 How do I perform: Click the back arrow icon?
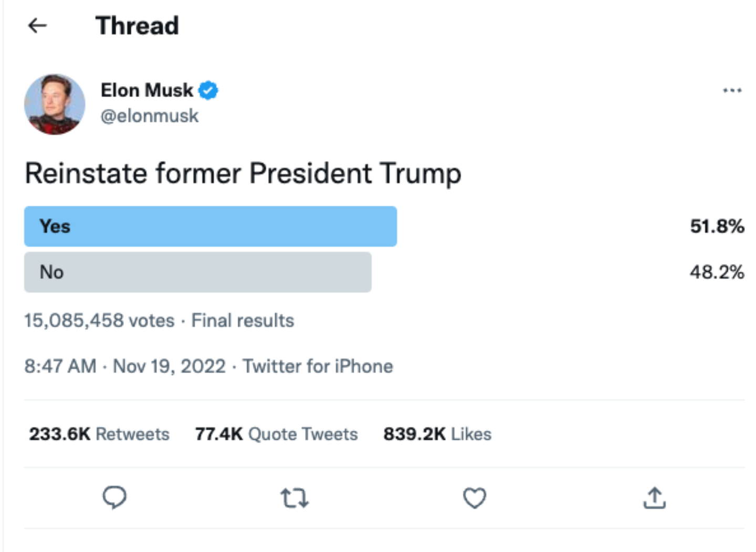(x=37, y=25)
